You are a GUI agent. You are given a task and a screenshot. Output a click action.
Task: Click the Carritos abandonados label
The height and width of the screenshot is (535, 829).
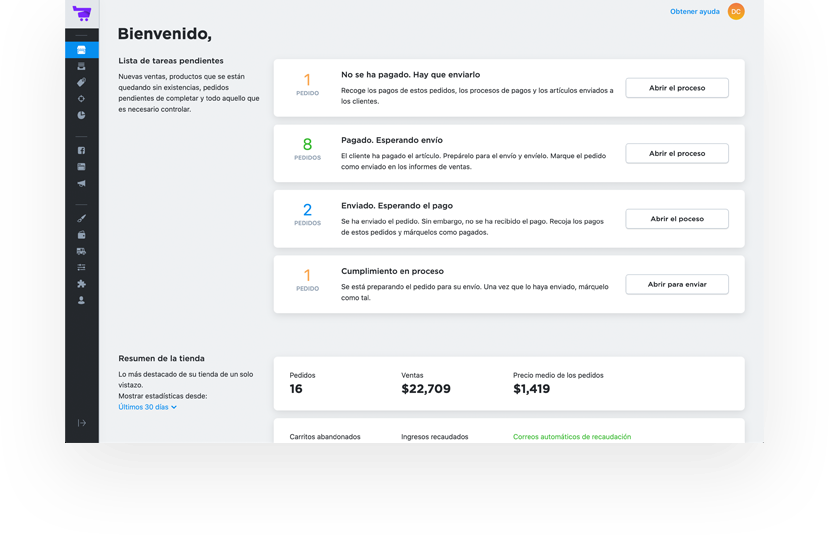325,437
